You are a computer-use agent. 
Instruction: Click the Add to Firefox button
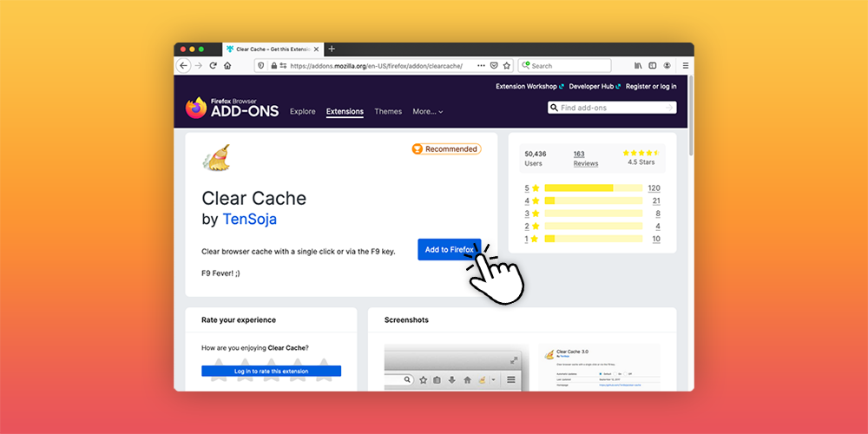click(x=450, y=250)
